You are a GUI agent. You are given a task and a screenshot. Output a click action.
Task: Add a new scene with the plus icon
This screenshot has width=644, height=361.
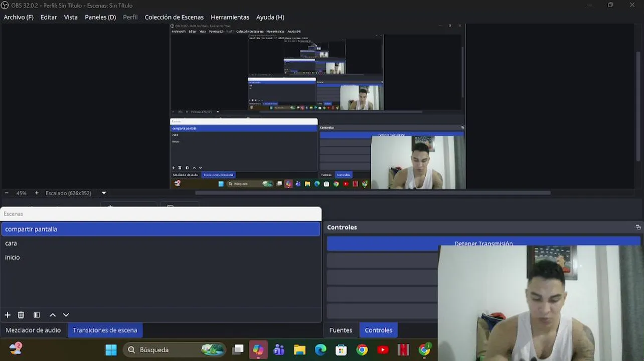(x=8, y=315)
